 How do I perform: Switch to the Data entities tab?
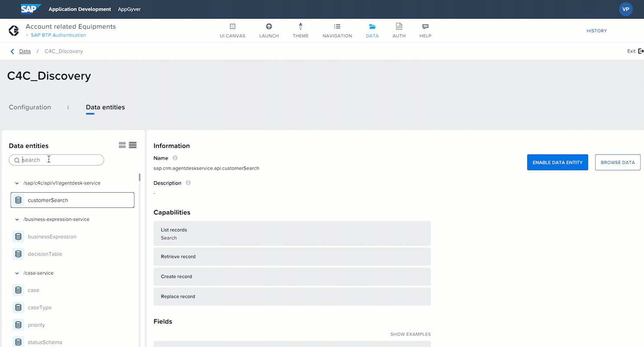pyautogui.click(x=105, y=107)
